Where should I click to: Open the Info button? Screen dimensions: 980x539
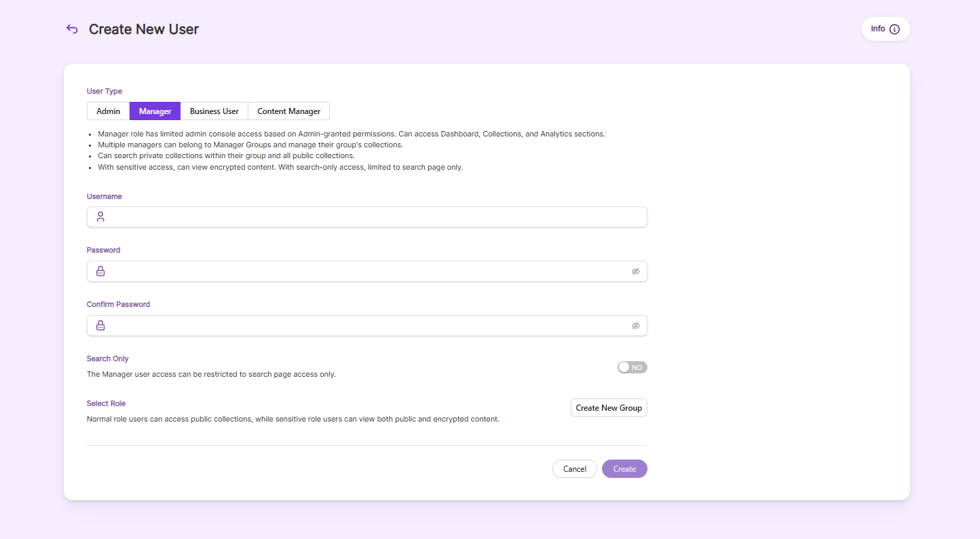(x=886, y=29)
